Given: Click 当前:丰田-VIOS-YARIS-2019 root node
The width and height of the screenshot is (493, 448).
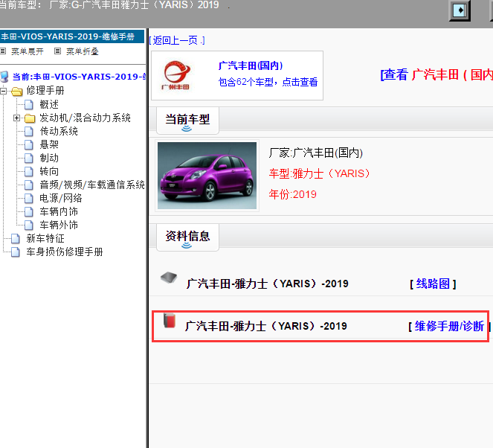Looking at the screenshot, I should coord(79,77).
